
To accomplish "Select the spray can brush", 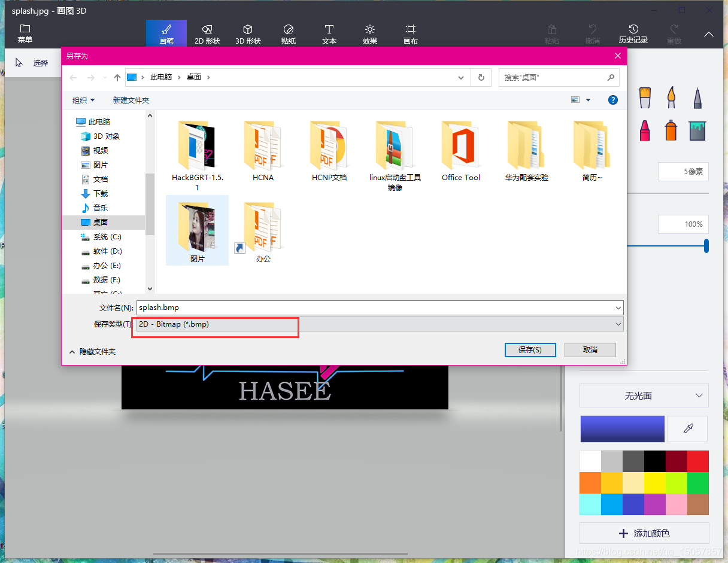I will coord(671,130).
